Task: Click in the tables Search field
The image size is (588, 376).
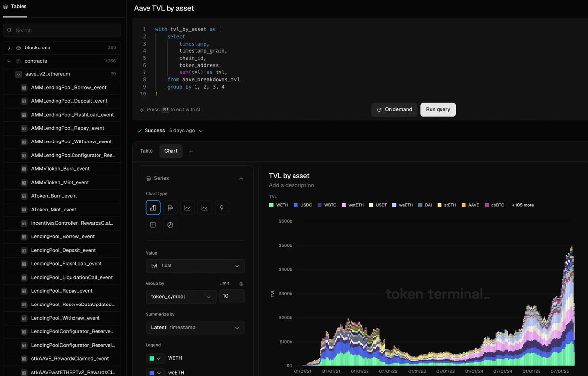Action: [62, 30]
